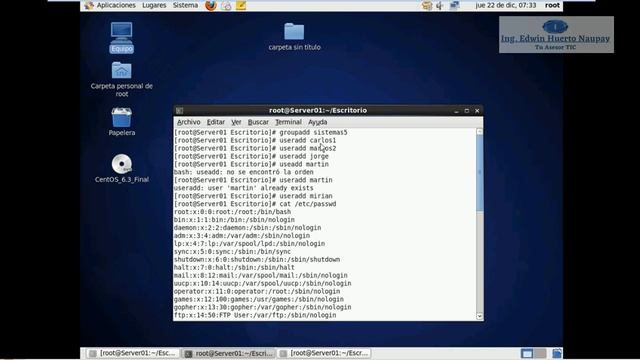Click the 'cat /etc/passwd' command line
The width and height of the screenshot is (640, 360).
255,204
